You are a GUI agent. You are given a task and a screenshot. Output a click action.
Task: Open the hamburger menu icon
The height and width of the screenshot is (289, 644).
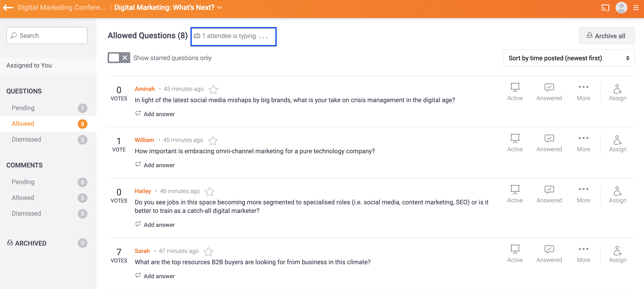coord(636,8)
